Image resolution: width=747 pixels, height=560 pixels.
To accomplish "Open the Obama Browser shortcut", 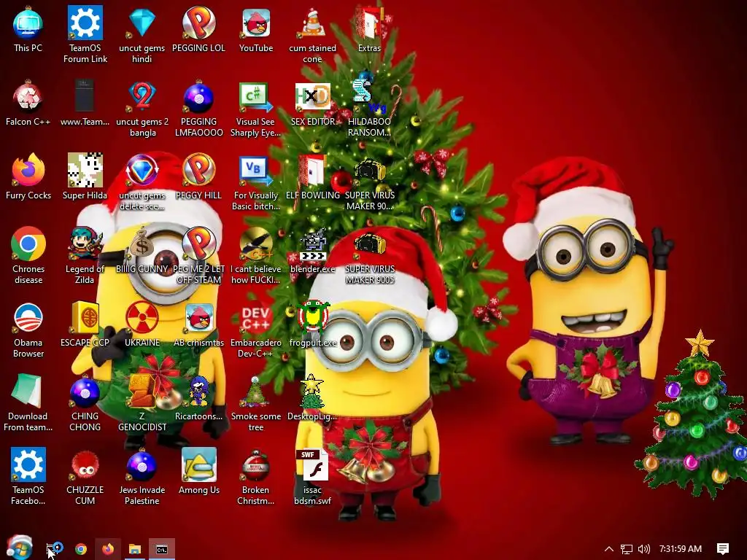I will (x=28, y=330).
